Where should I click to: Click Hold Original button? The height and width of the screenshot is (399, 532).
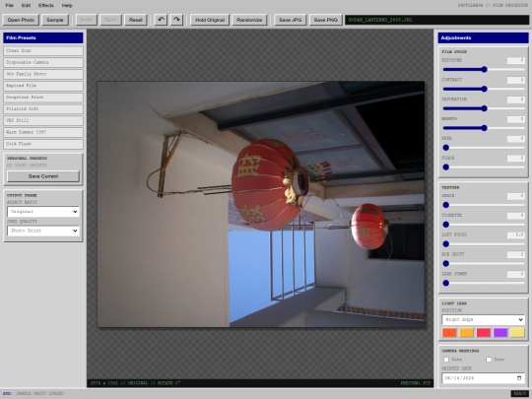210,20
